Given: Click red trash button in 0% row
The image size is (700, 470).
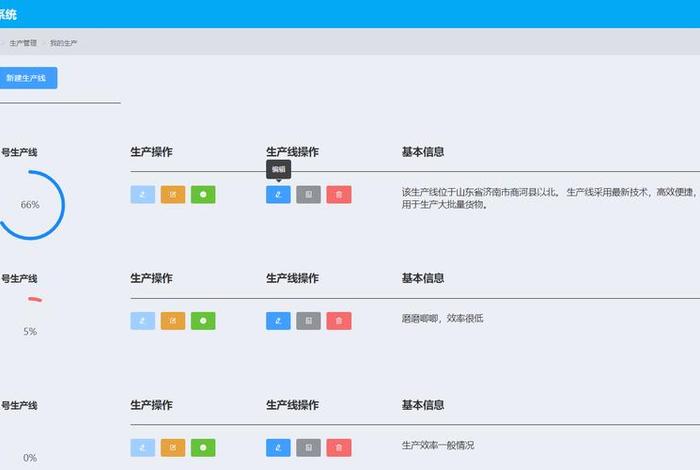Looking at the screenshot, I should pyautogui.click(x=339, y=448).
